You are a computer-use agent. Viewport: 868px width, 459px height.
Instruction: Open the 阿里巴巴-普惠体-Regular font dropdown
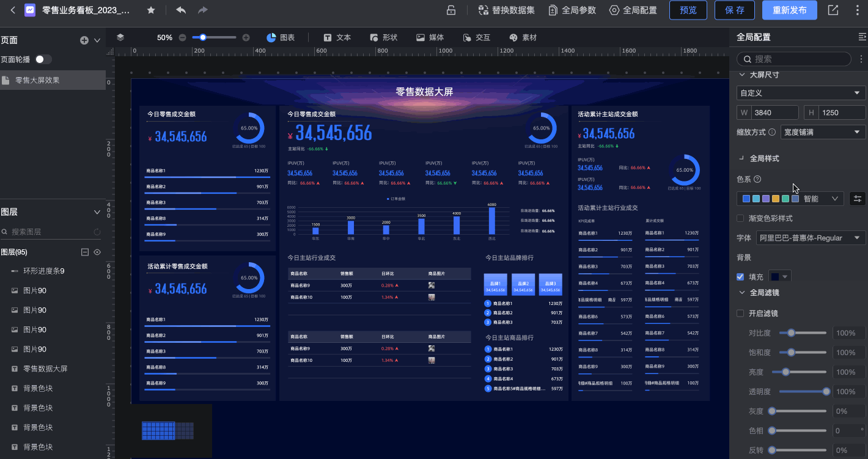click(811, 238)
